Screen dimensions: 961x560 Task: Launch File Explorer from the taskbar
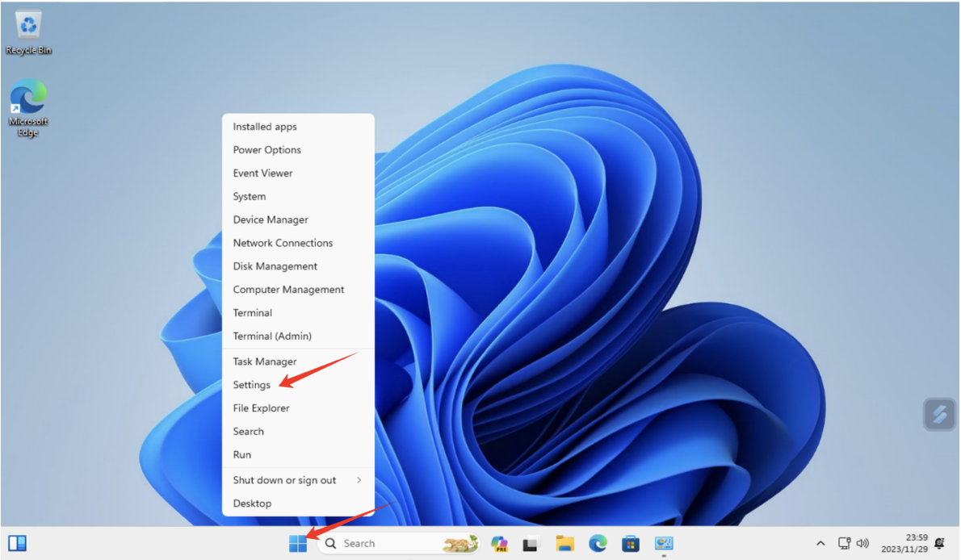tap(564, 544)
